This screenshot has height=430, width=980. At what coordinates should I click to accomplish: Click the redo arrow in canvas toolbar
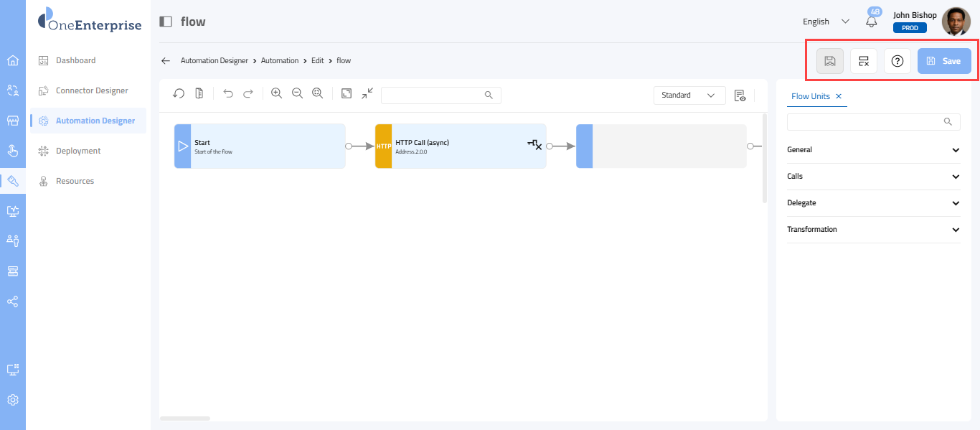248,94
